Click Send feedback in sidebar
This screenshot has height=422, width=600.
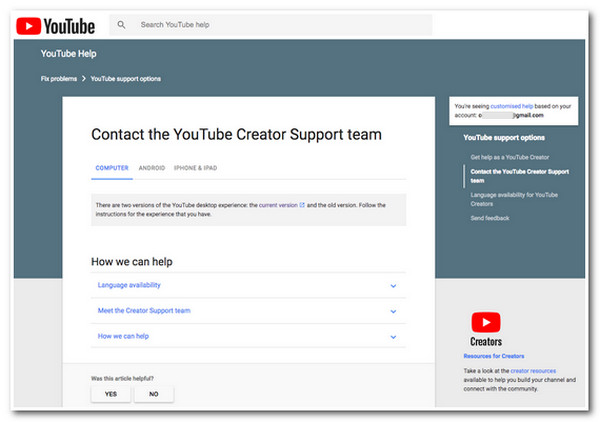click(490, 218)
